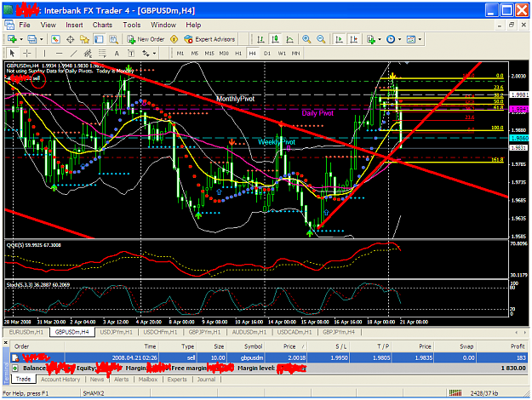
Task: Expand the Profiles dropdown arrow
Action: coord(42,39)
